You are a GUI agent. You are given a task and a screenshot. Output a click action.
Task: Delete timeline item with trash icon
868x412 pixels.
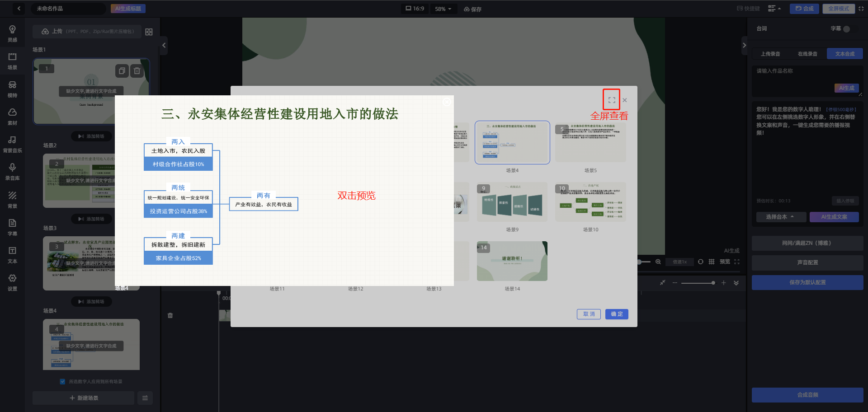click(x=170, y=315)
